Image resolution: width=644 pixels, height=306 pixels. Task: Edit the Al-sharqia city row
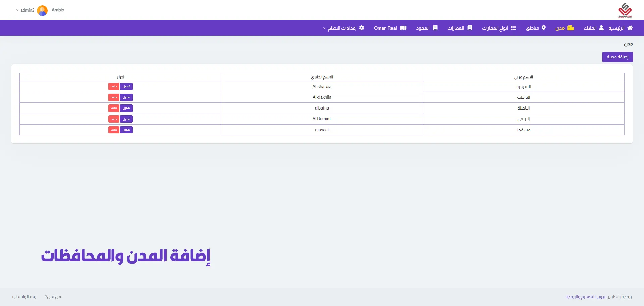(x=126, y=87)
